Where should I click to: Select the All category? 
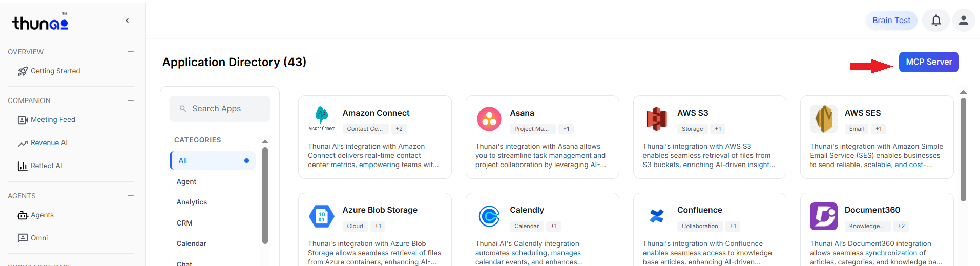pyautogui.click(x=213, y=160)
